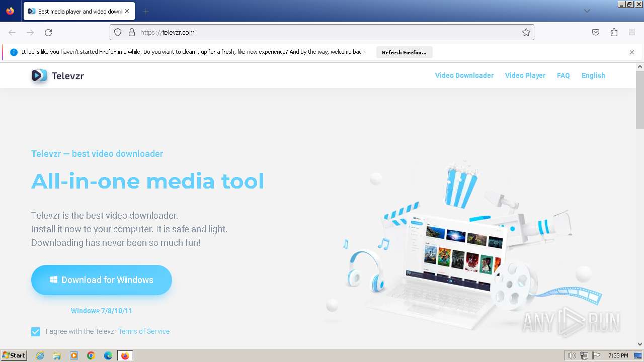This screenshot has height=362, width=644.
Task: Click the network tray icon
Action: click(x=584, y=355)
